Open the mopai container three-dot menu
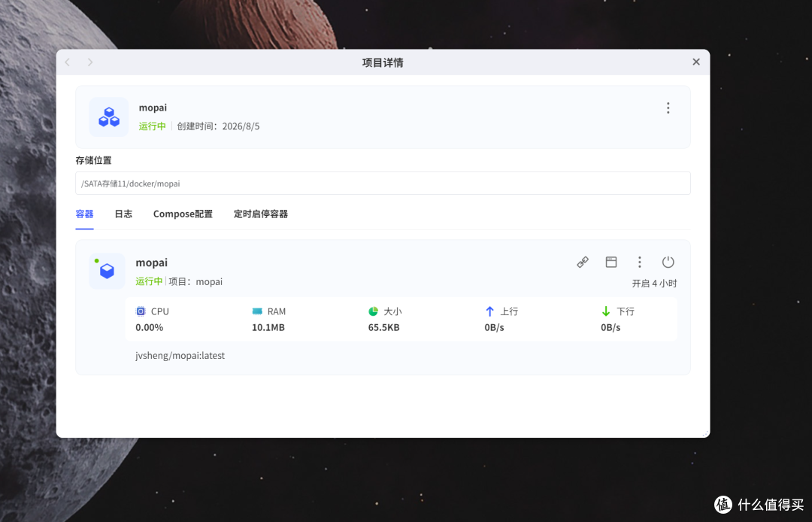Image resolution: width=812 pixels, height=522 pixels. point(640,262)
